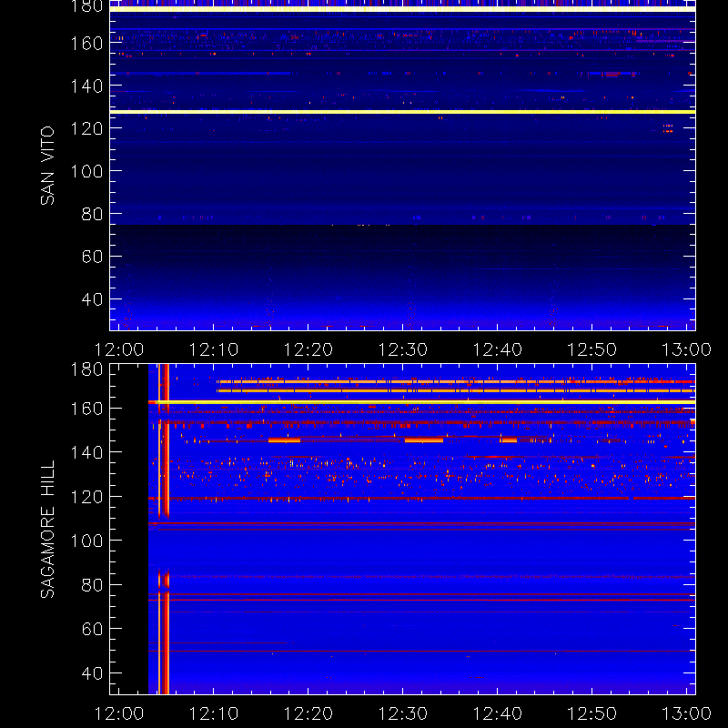Screen dimensions: 728x728
Task: Click the bright yellow band near 128 in SAN VITO
Action: click(x=402, y=112)
